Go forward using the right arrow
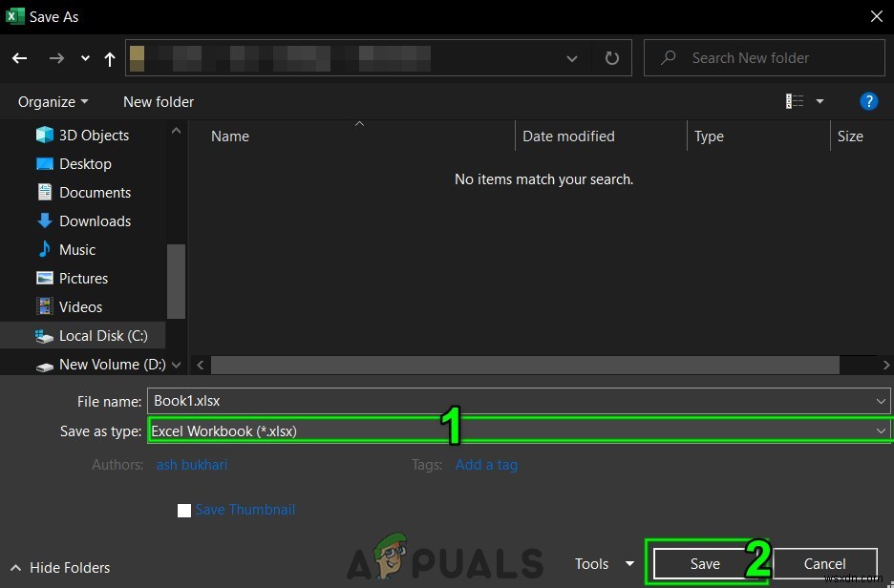Viewport: 894px width, 588px height. pos(56,58)
